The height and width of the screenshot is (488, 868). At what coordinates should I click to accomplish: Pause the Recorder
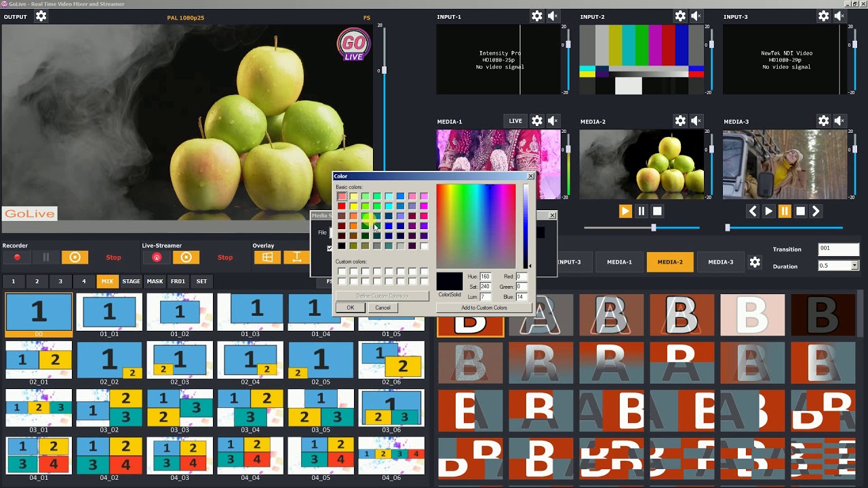point(46,258)
